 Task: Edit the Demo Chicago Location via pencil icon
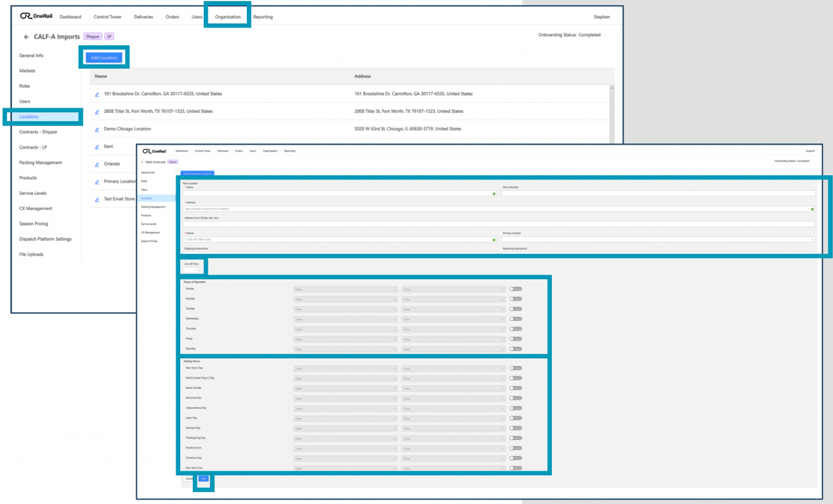[x=97, y=129]
